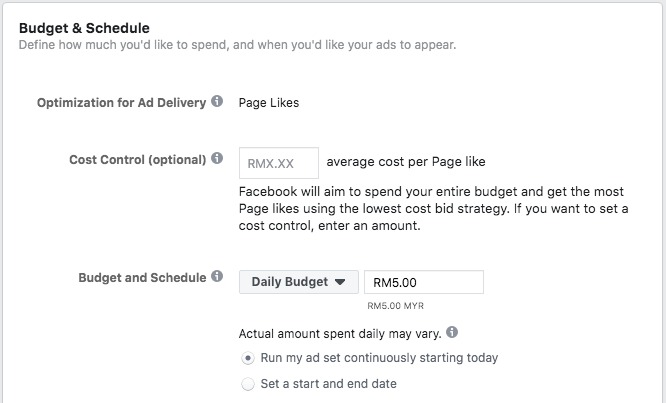Viewport: 666px width, 403px height.
Task: Choose the 'Set a start and end date' radio button
Action: click(x=248, y=384)
